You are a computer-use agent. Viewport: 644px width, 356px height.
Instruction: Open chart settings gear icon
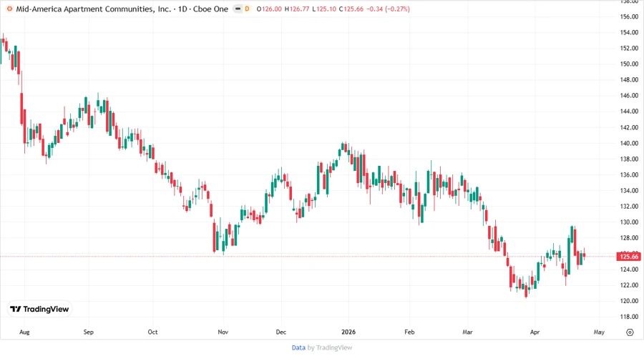click(630, 332)
